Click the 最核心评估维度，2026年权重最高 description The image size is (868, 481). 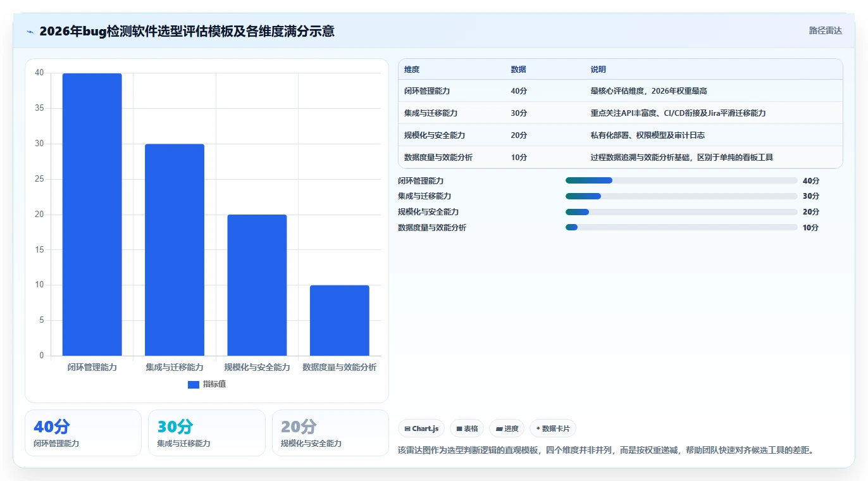tap(649, 91)
